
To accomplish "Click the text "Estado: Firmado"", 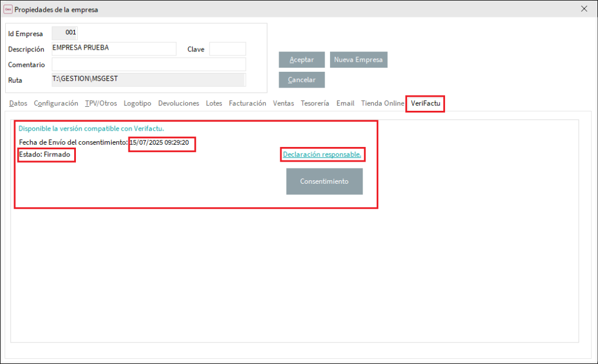I will pos(44,154).
